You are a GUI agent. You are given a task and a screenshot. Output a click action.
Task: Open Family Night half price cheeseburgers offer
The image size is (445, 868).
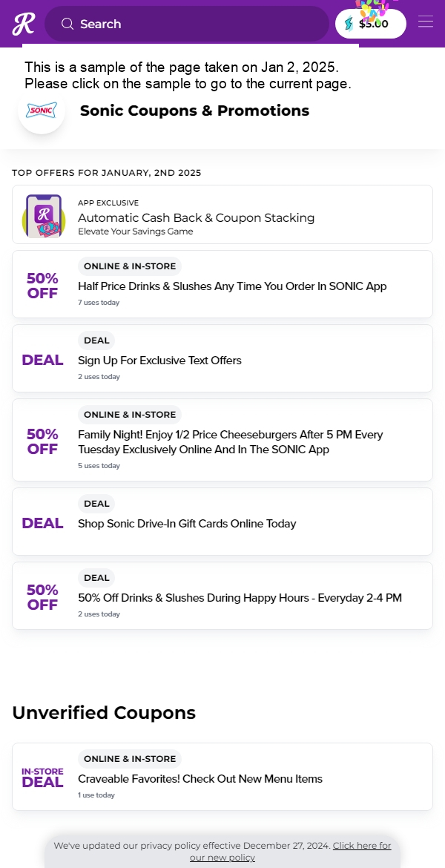point(222,440)
